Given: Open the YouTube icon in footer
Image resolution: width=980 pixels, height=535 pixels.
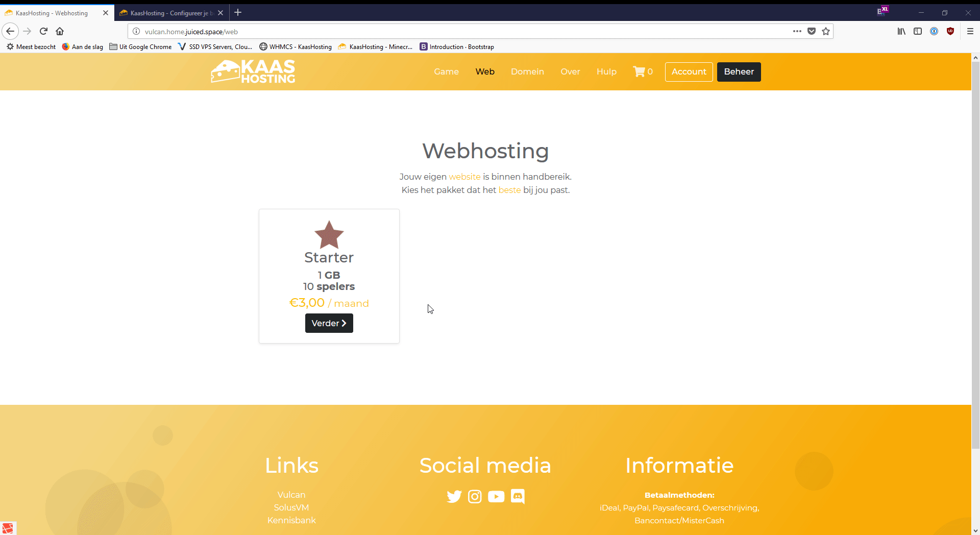Looking at the screenshot, I should point(496,497).
